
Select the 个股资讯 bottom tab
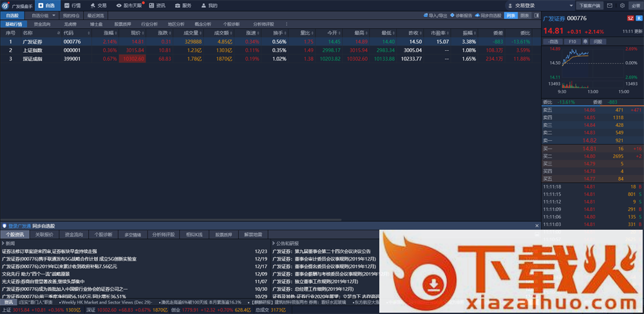coord(15,235)
